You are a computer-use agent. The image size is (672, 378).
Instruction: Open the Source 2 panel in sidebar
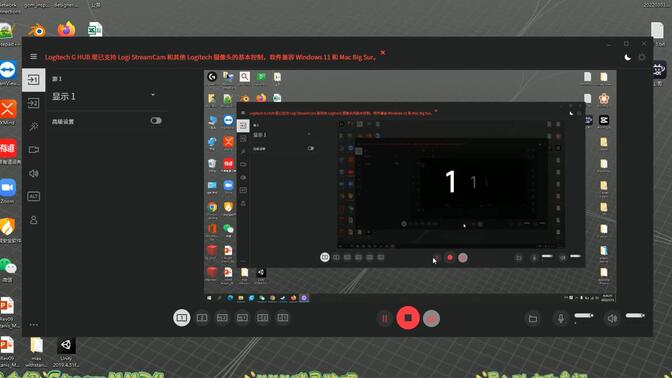[x=33, y=103]
